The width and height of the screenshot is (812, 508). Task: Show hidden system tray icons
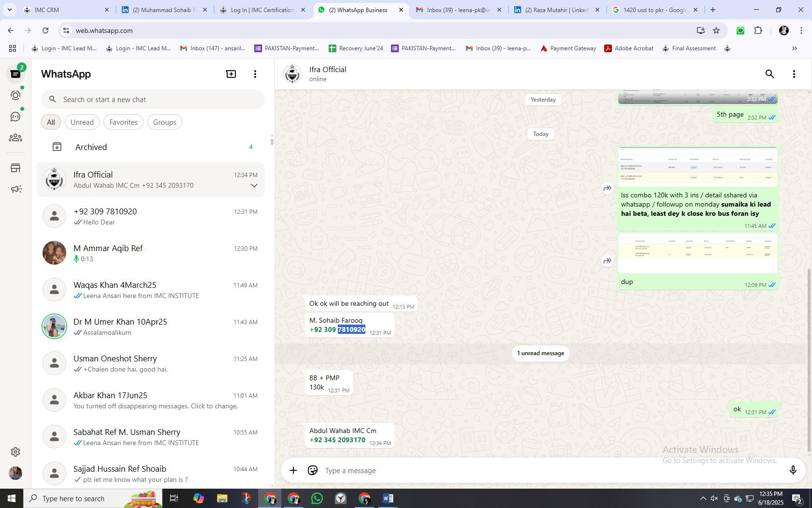tap(703, 499)
